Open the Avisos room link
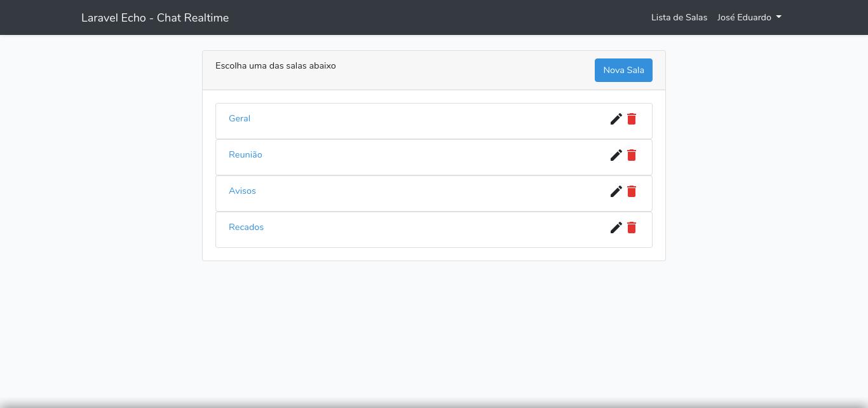This screenshot has height=408, width=868. [242, 191]
